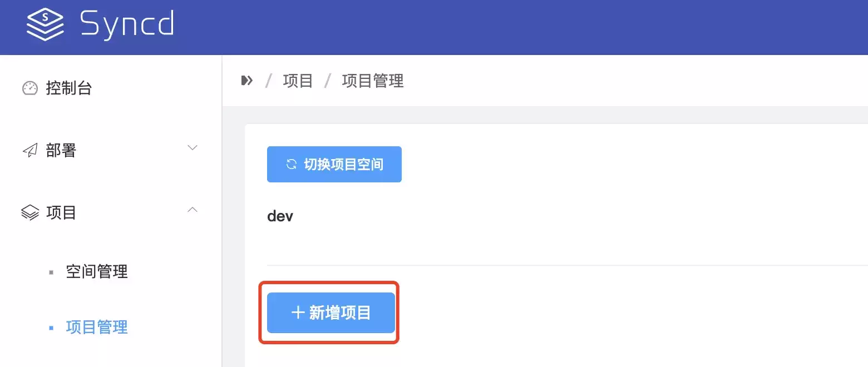Click the 控制台 dashboard gauge icon
The width and height of the screenshot is (868, 367).
pyautogui.click(x=29, y=88)
